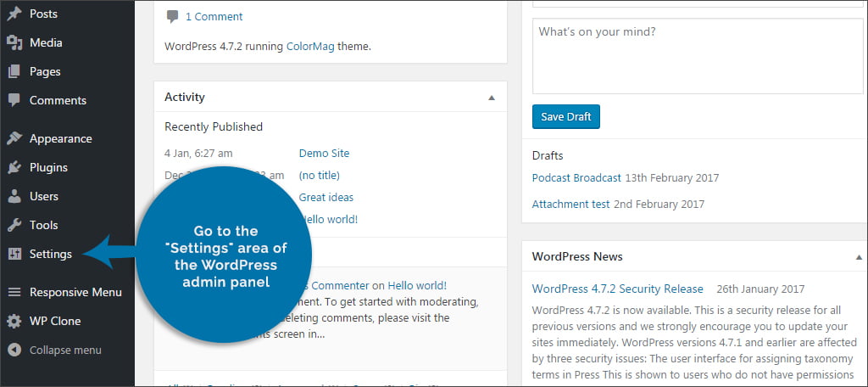
Task: Open WordPress 4.7.2 Security Release article
Action: click(617, 289)
